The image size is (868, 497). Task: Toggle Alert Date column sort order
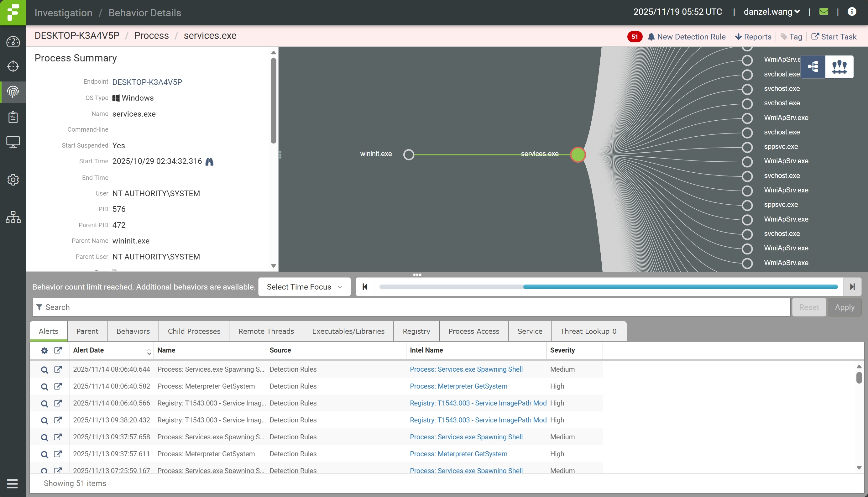pyautogui.click(x=149, y=352)
